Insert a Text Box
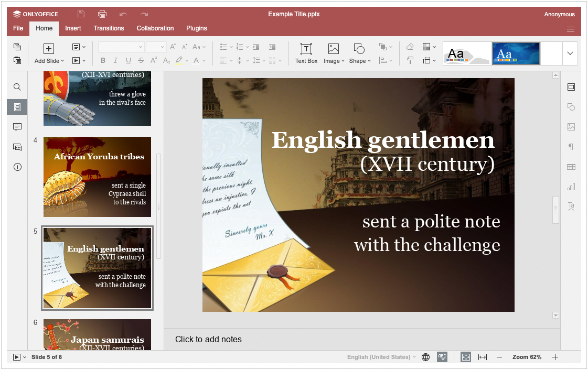Screen dimensions: 588x370 tap(306, 53)
